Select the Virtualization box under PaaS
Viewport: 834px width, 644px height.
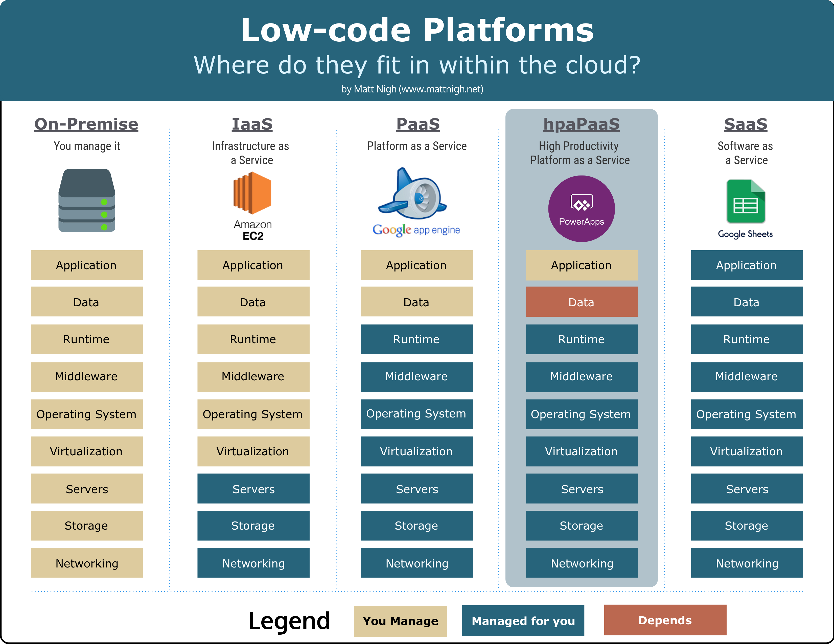[x=416, y=451]
